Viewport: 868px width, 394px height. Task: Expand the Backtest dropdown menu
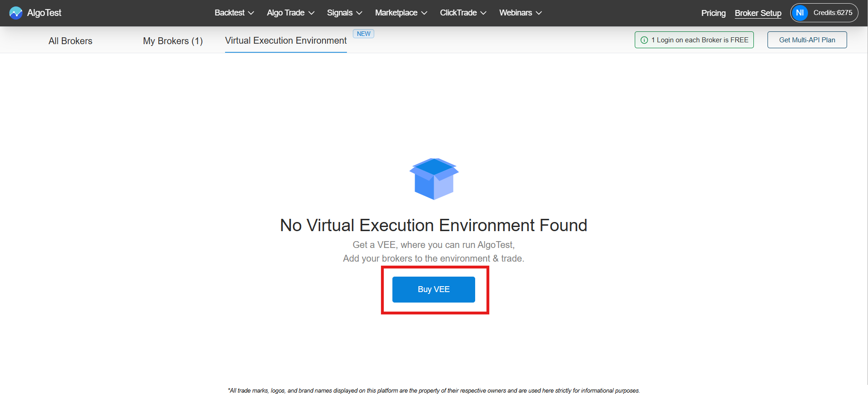point(234,13)
